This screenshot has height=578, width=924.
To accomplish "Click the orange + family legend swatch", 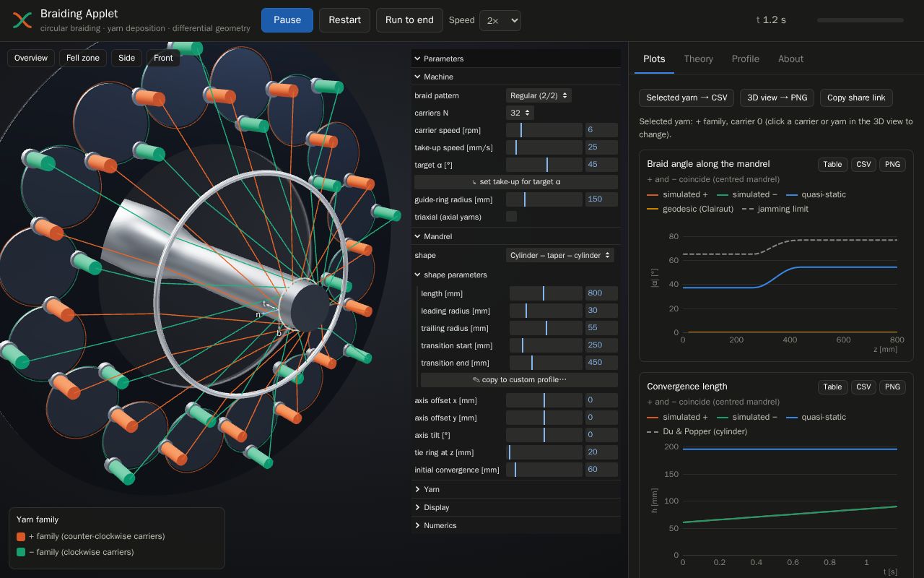I will click(21, 536).
